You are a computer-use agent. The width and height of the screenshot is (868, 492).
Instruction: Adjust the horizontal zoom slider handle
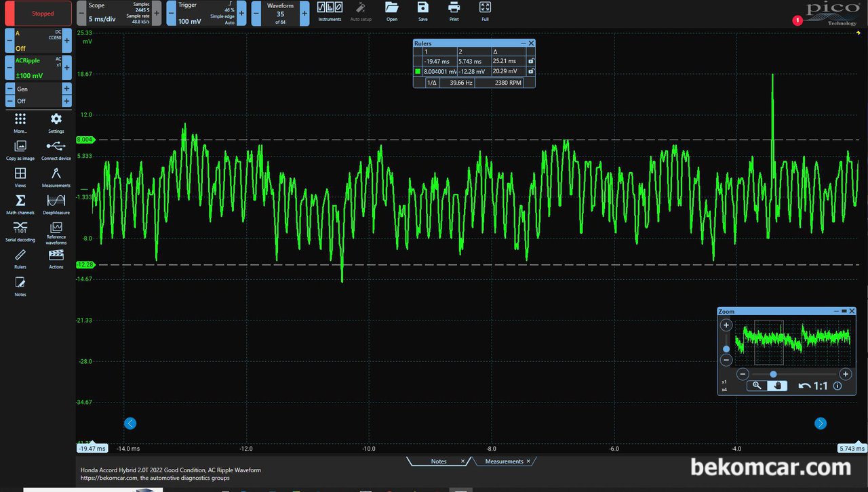coord(773,374)
